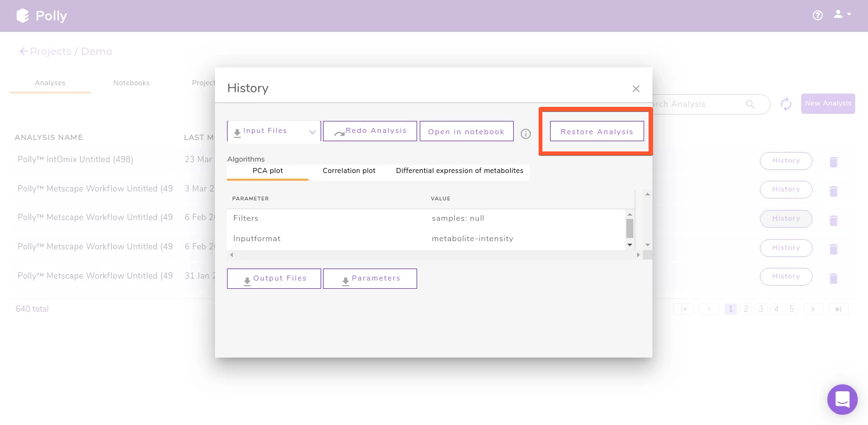Screen dimensions: 868x425
Task: Open the chat support bubble
Action: [843, 400]
